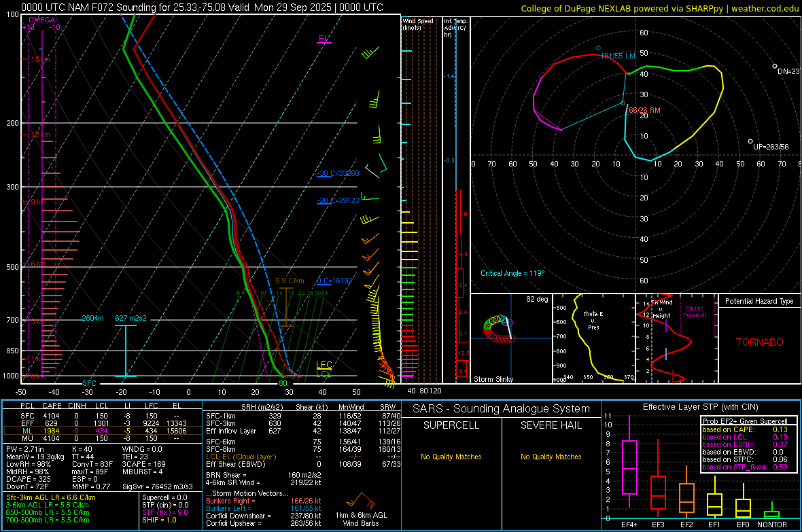Click 'No Quality Matches' under SUPERCELL

click(451, 457)
